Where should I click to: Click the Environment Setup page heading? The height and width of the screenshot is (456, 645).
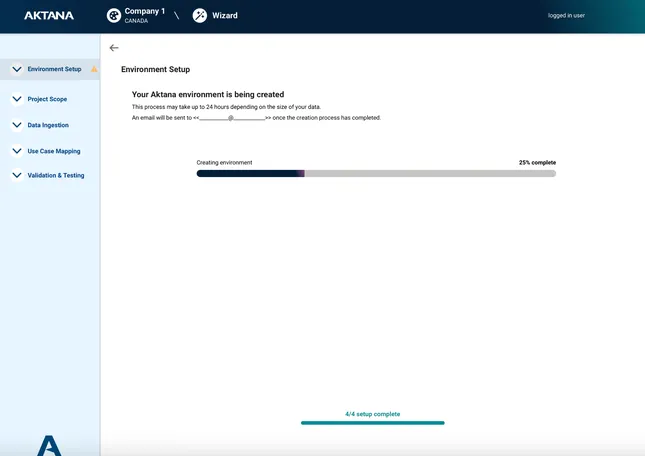155,69
